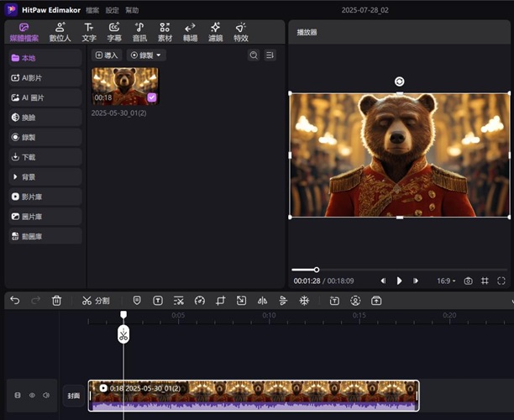Select 錄製 record in sidebar

point(45,137)
